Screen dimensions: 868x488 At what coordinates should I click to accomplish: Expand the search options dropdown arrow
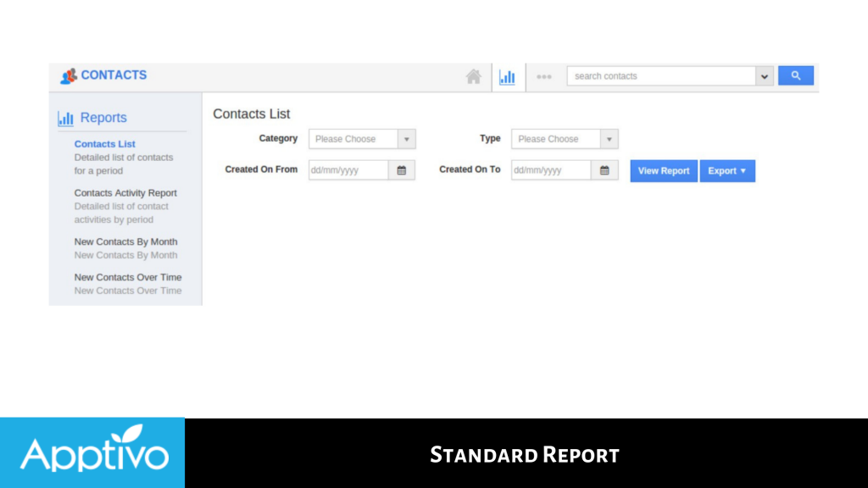point(765,75)
